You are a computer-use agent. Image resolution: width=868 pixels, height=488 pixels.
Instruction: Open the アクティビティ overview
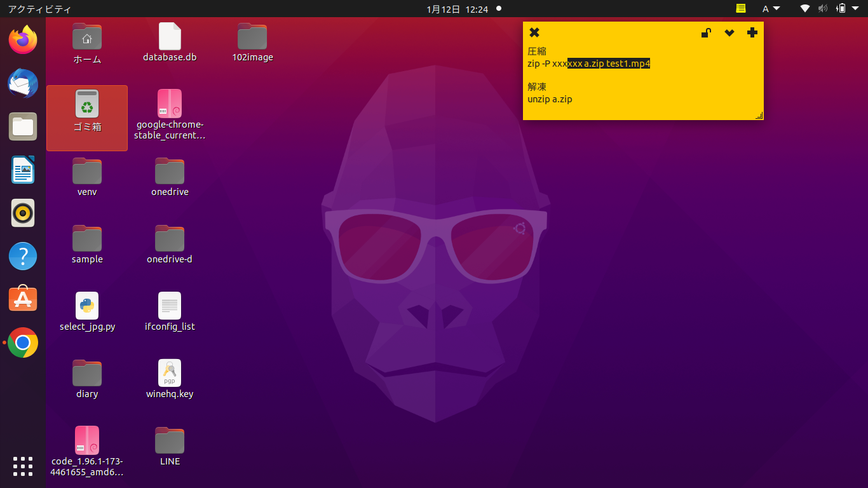click(39, 9)
